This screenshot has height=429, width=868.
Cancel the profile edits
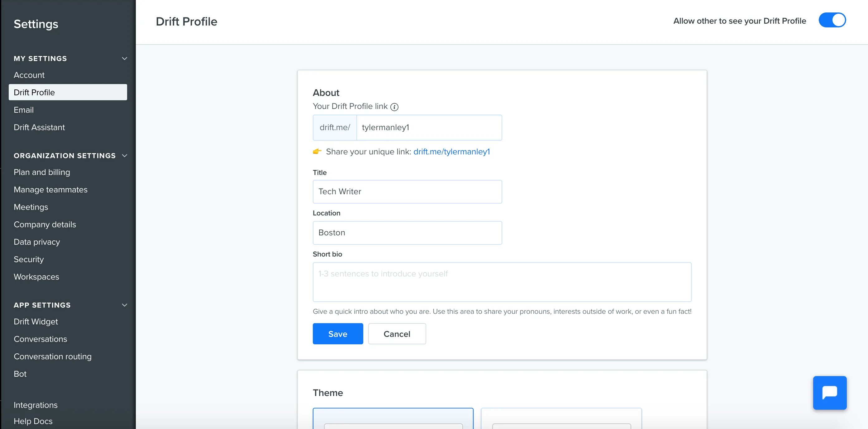[397, 334]
